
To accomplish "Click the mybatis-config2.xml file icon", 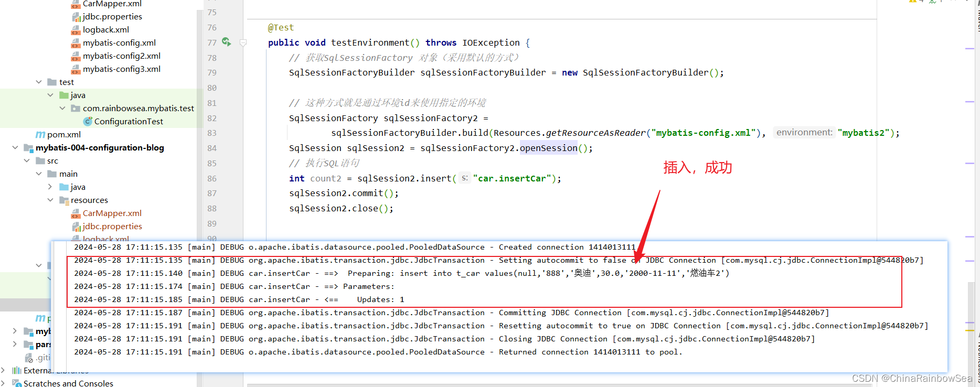I will tap(76, 56).
